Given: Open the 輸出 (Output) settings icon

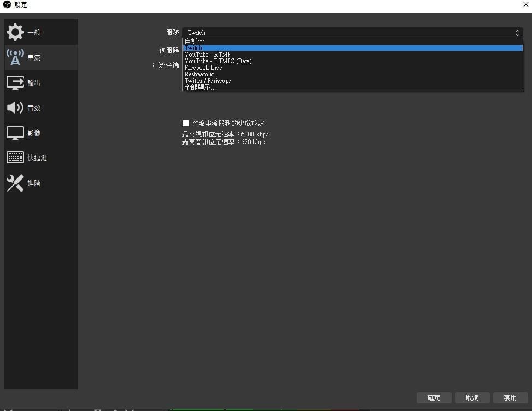Looking at the screenshot, I should [x=16, y=82].
